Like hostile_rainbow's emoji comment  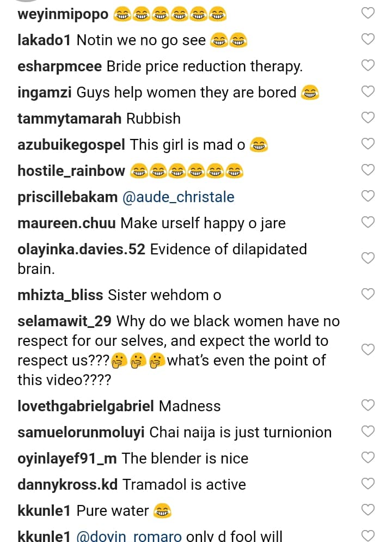coord(369,170)
